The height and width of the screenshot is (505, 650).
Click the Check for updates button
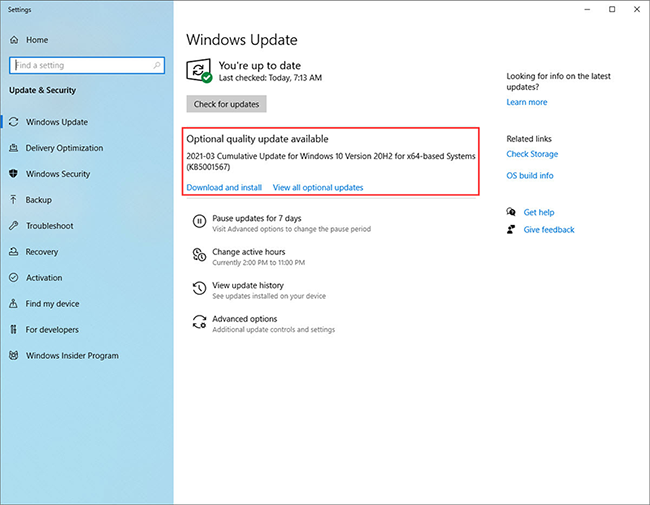click(x=226, y=104)
